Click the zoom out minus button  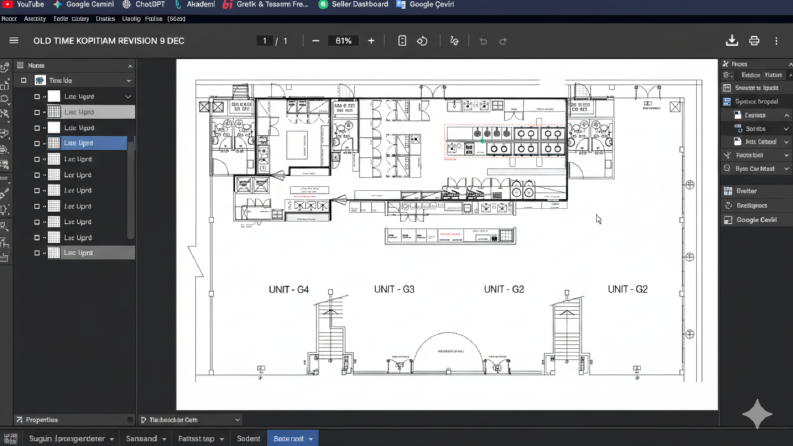coord(316,41)
